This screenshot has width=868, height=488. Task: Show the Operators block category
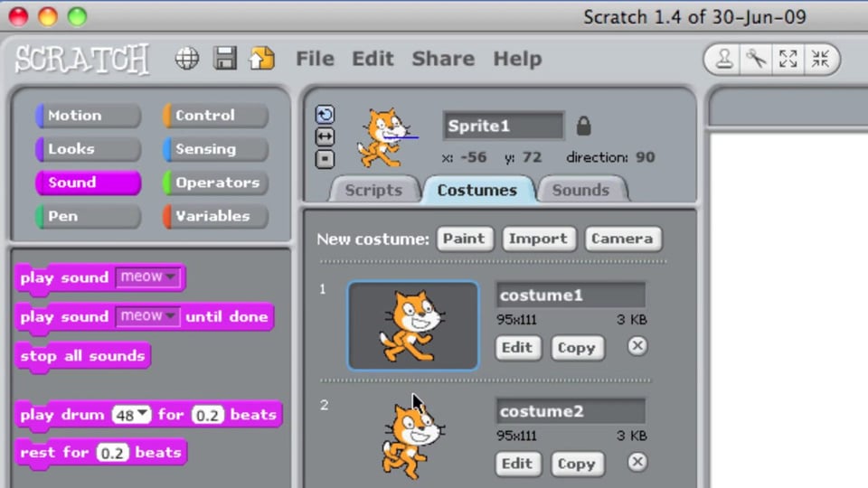pyautogui.click(x=216, y=183)
